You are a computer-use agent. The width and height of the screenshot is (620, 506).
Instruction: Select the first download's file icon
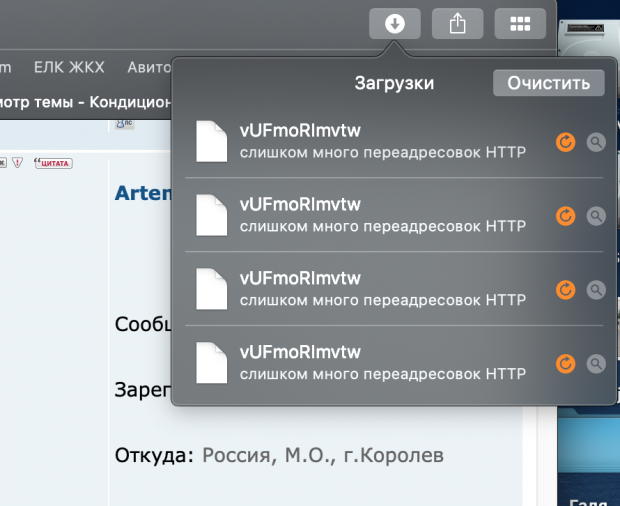coord(212,141)
